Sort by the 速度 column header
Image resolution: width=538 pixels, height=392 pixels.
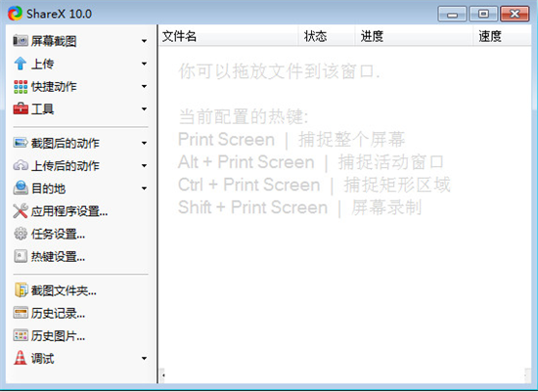(503, 36)
